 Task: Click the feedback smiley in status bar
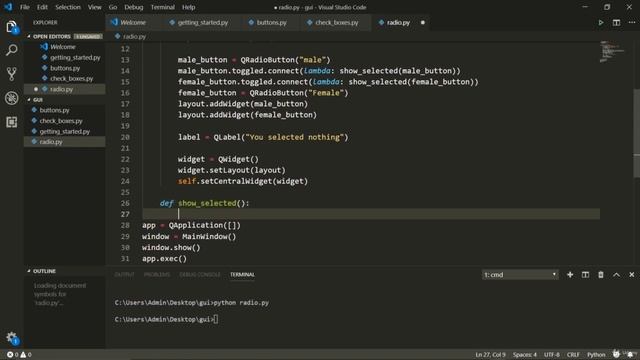(616, 354)
